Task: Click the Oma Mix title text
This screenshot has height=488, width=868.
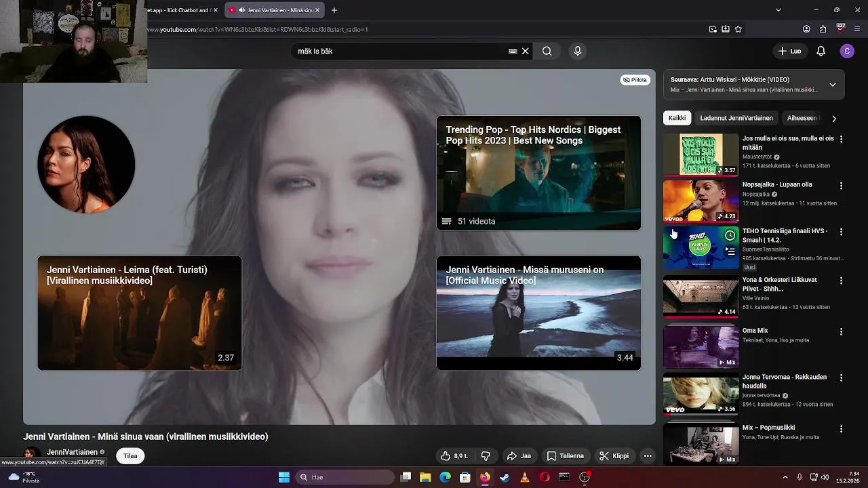Action: 755,331
